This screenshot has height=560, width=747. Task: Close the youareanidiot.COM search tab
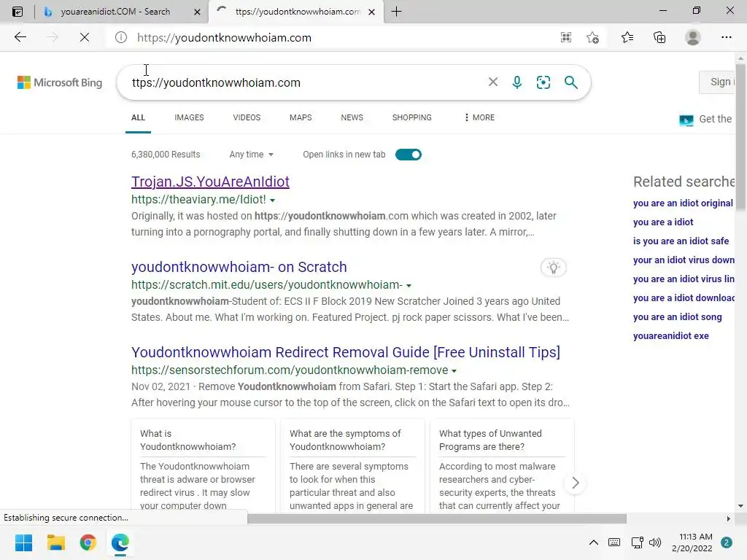(197, 12)
